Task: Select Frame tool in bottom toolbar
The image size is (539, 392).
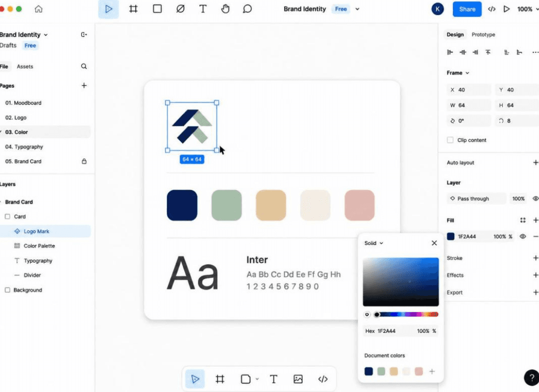Action: click(x=220, y=379)
